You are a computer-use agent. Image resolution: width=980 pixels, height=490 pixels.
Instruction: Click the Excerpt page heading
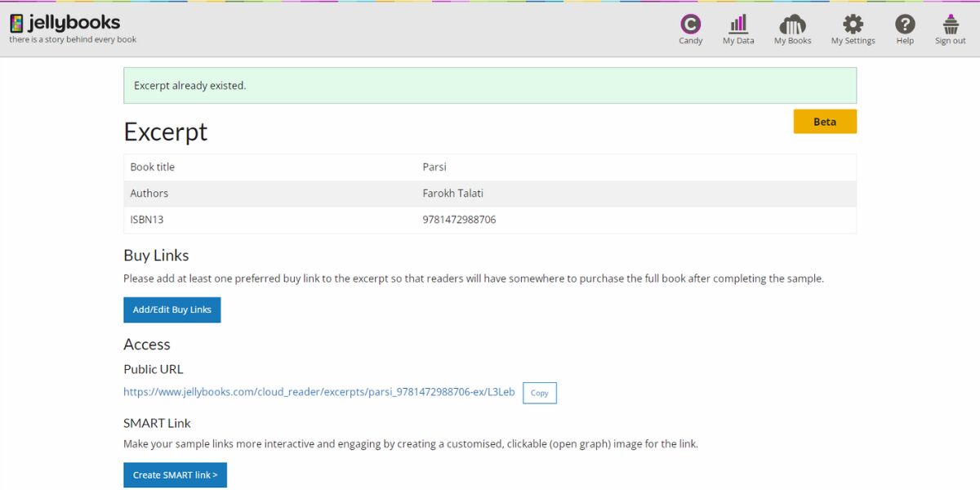(166, 131)
